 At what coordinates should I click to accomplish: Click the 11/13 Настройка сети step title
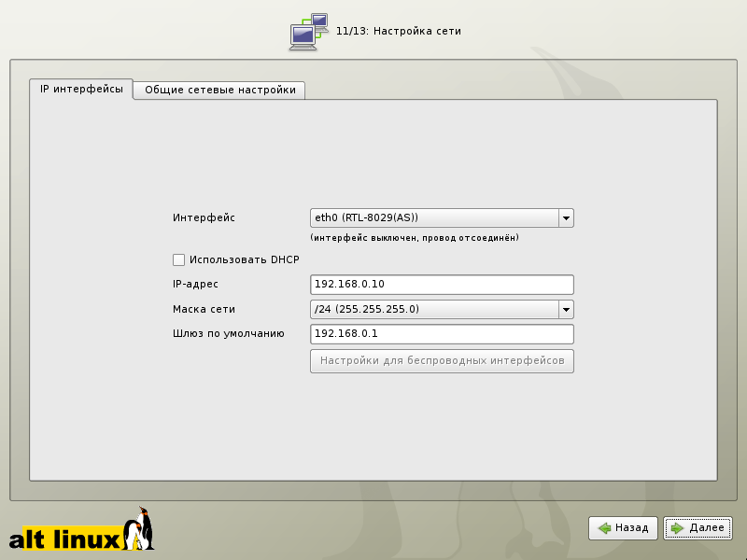click(399, 31)
